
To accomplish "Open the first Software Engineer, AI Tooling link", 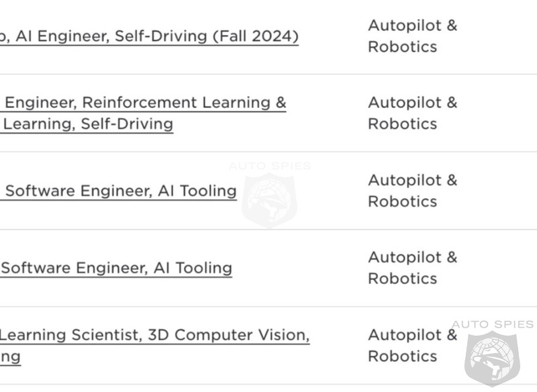I will [119, 191].
